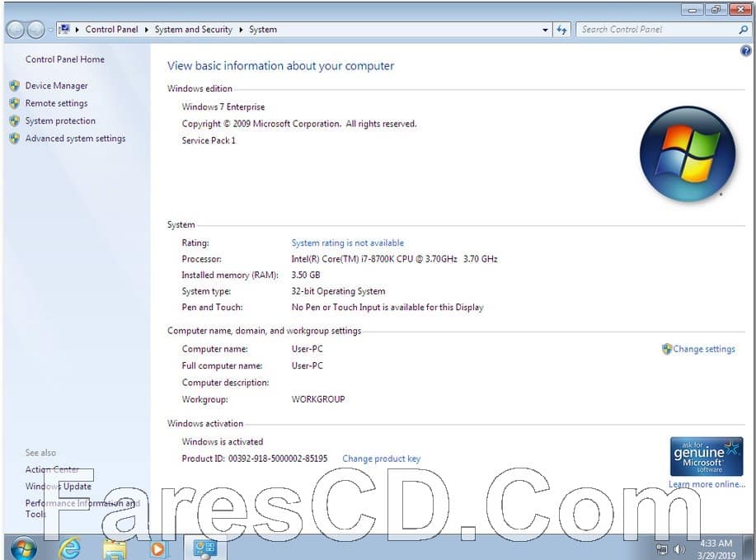
Task: Click the Change product key link
Action: 382,459
